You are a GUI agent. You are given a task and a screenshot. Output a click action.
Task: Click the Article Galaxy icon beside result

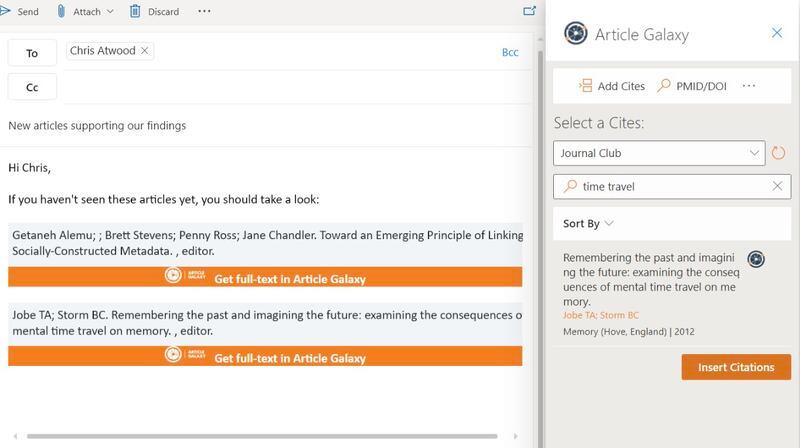coord(756,259)
